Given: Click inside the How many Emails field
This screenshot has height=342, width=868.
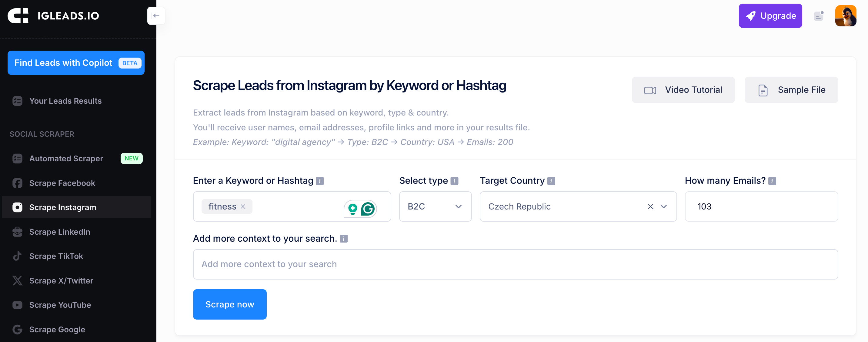Looking at the screenshot, I should [x=761, y=206].
